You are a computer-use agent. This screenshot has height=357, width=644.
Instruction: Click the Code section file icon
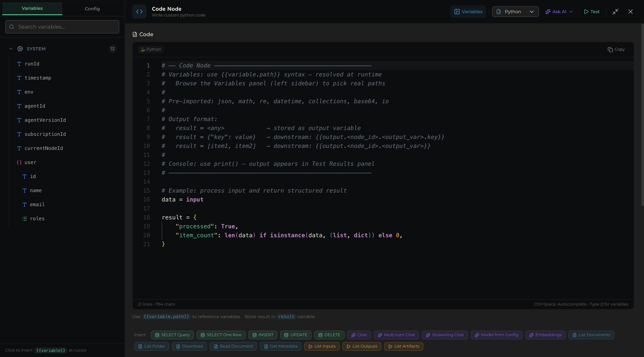[x=135, y=34]
